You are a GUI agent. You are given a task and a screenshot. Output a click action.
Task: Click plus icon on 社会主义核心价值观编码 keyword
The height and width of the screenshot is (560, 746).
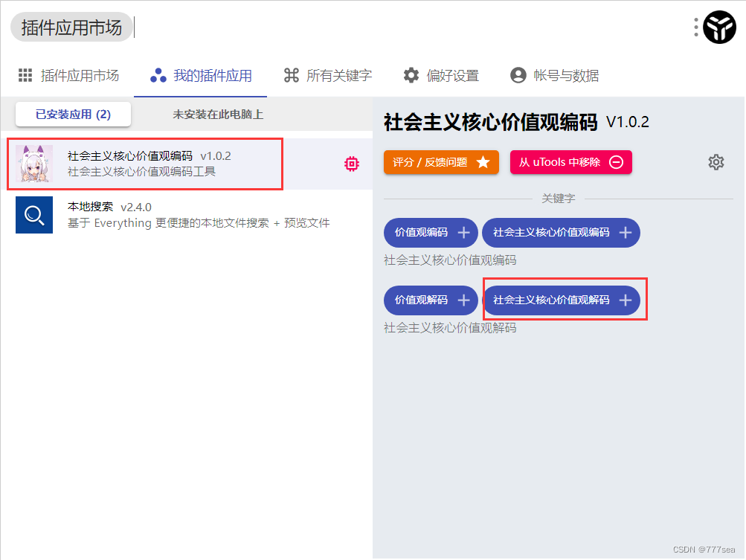point(626,233)
